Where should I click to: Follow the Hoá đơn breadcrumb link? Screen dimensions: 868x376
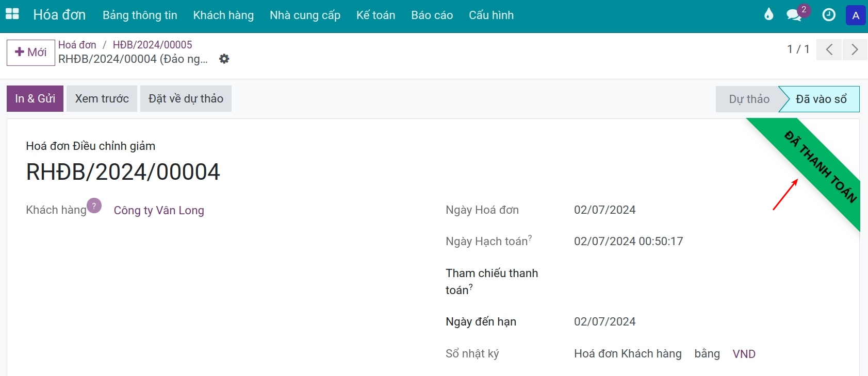pyautogui.click(x=77, y=45)
